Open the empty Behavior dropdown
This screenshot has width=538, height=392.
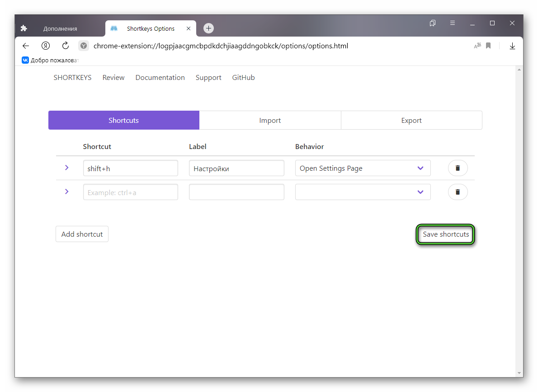tap(363, 192)
